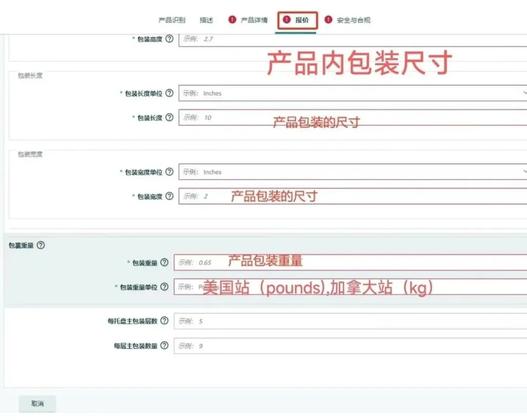
Task: Expand the 包装宽度单位 dropdown
Action: coord(524,172)
